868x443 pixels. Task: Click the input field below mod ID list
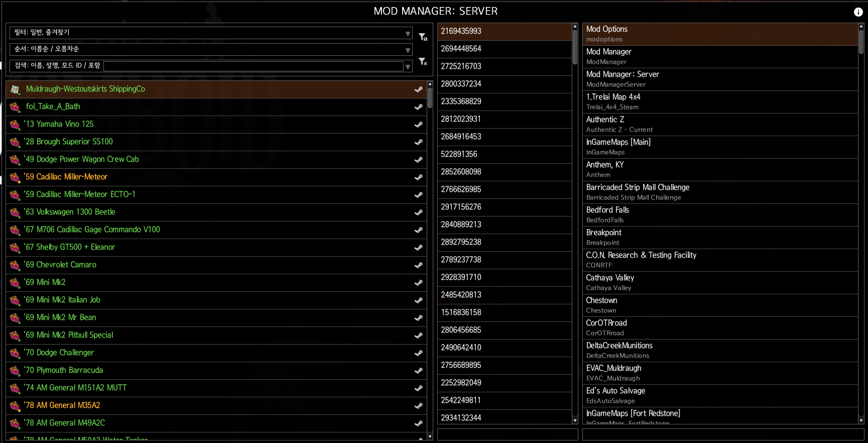(x=723, y=434)
